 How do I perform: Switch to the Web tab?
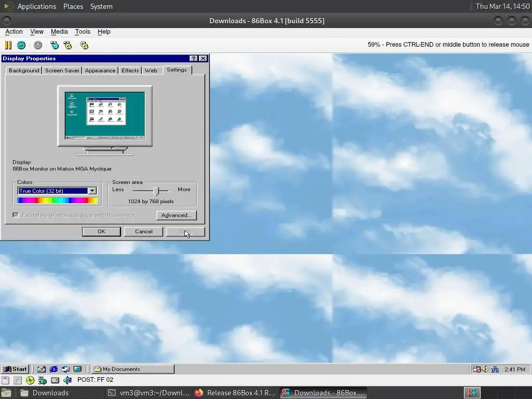click(x=151, y=70)
